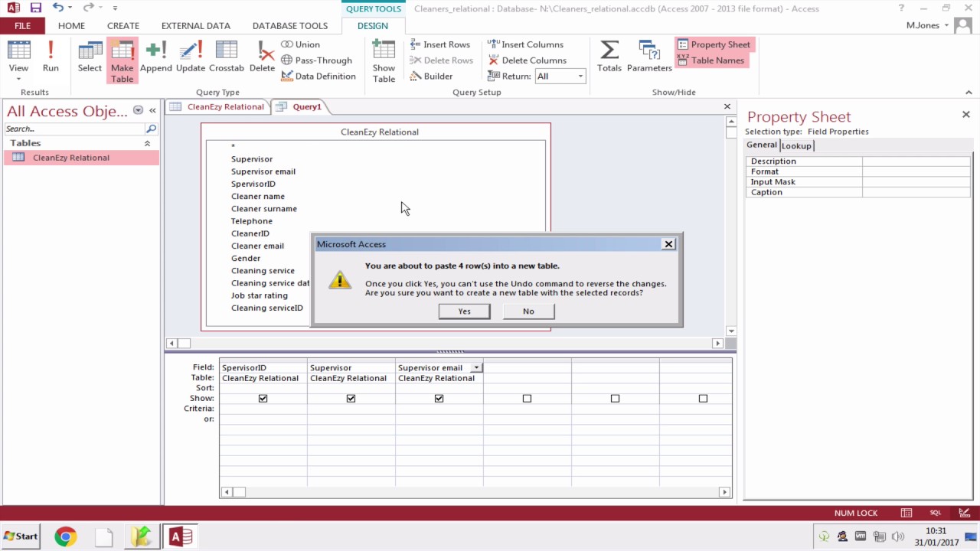This screenshot has height=551, width=980.
Task: Click Yes to create the new table
Action: [x=464, y=311]
